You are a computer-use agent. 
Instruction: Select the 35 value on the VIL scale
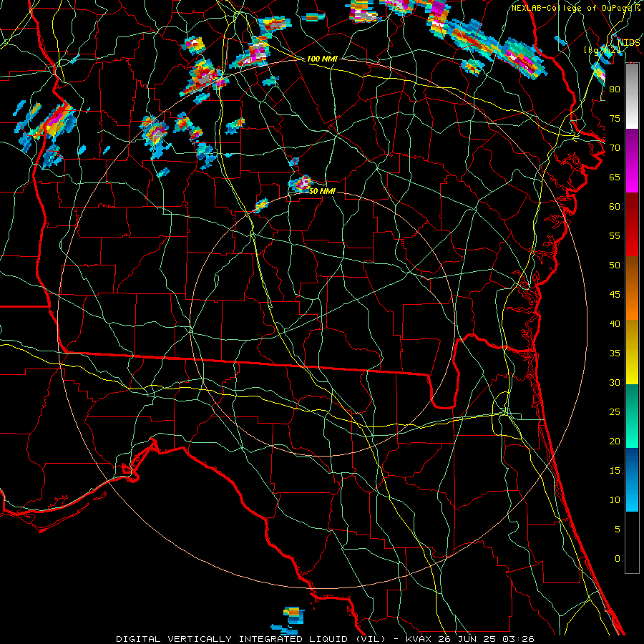(x=615, y=353)
